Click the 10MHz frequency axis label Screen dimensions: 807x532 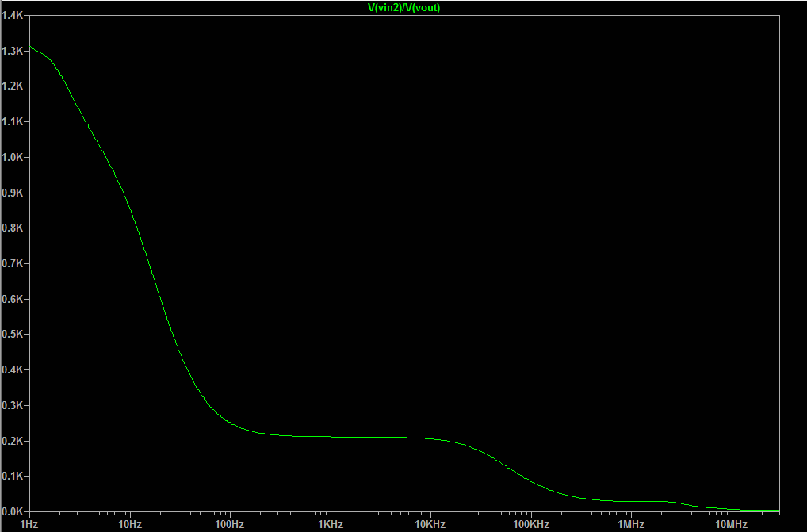[x=732, y=525]
